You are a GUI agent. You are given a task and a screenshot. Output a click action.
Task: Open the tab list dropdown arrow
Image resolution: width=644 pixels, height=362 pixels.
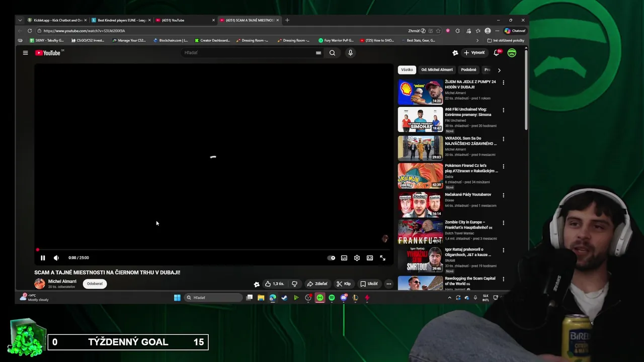20,20
